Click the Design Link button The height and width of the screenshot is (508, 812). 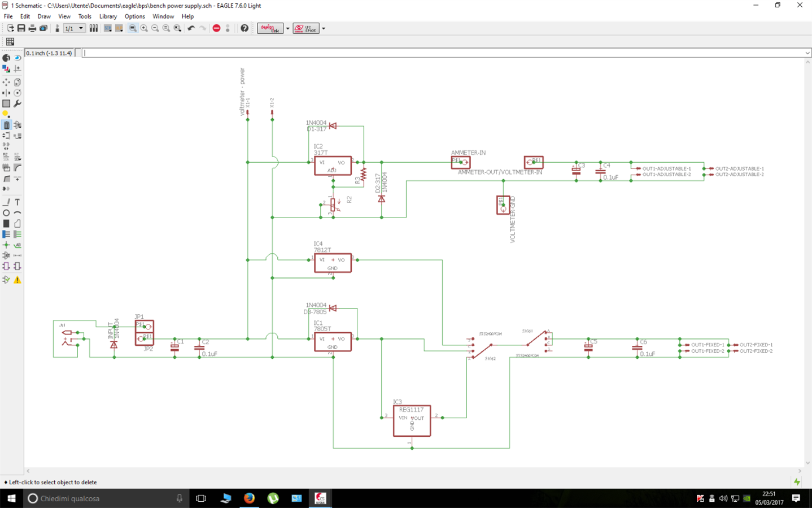click(x=270, y=28)
